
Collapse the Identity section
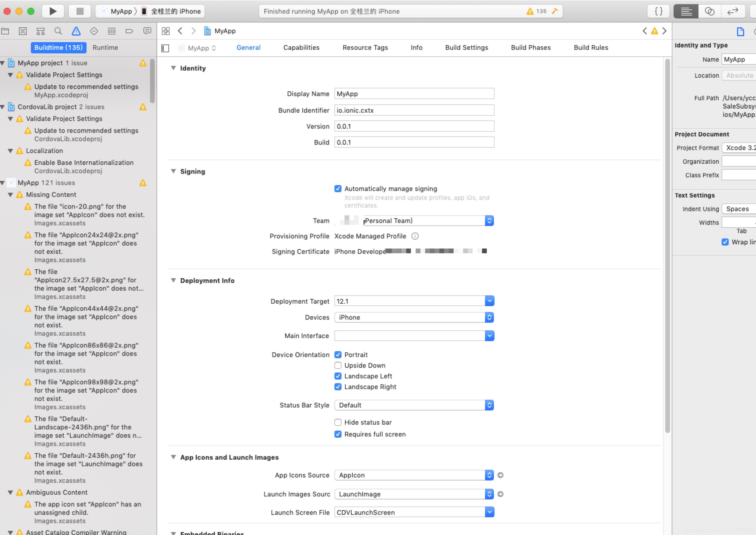(173, 68)
